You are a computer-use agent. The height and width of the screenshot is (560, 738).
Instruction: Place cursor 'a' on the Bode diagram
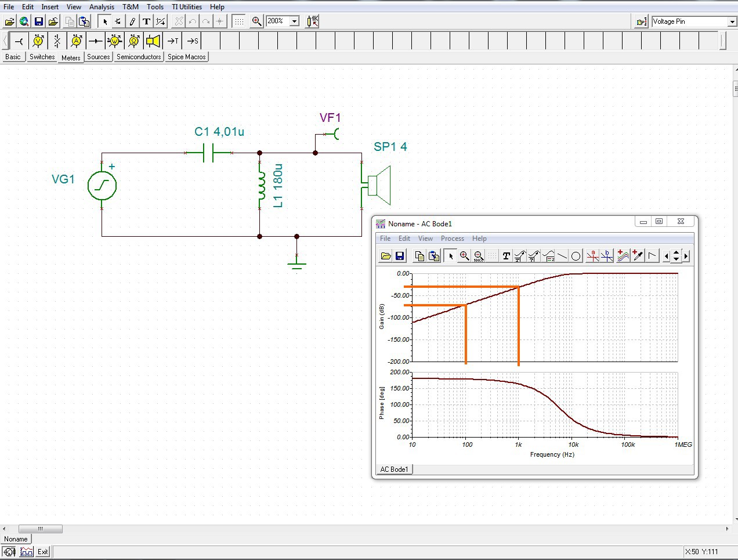592,256
